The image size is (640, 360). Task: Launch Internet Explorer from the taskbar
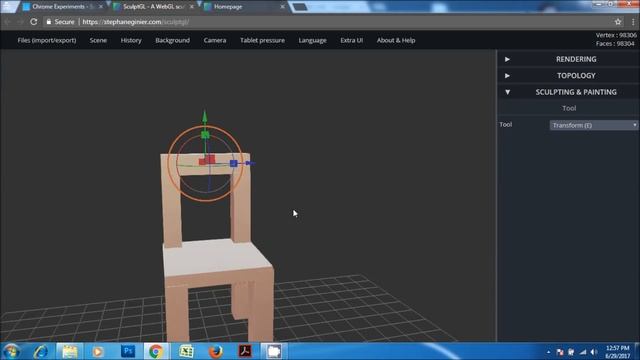click(x=41, y=351)
